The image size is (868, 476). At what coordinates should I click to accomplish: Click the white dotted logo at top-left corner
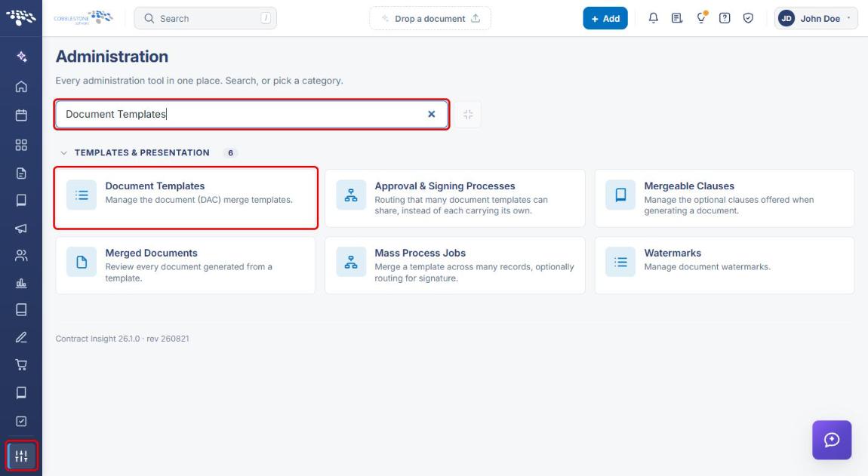point(21,17)
